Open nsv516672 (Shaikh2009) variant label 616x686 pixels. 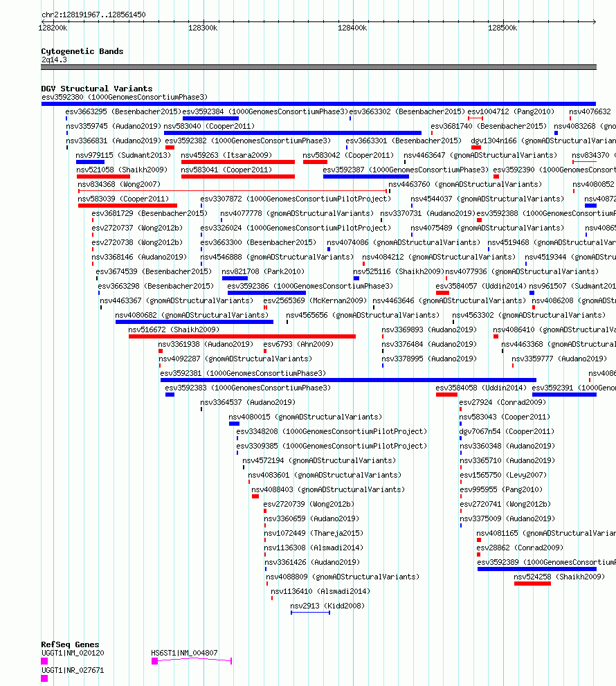pyautogui.click(x=174, y=330)
